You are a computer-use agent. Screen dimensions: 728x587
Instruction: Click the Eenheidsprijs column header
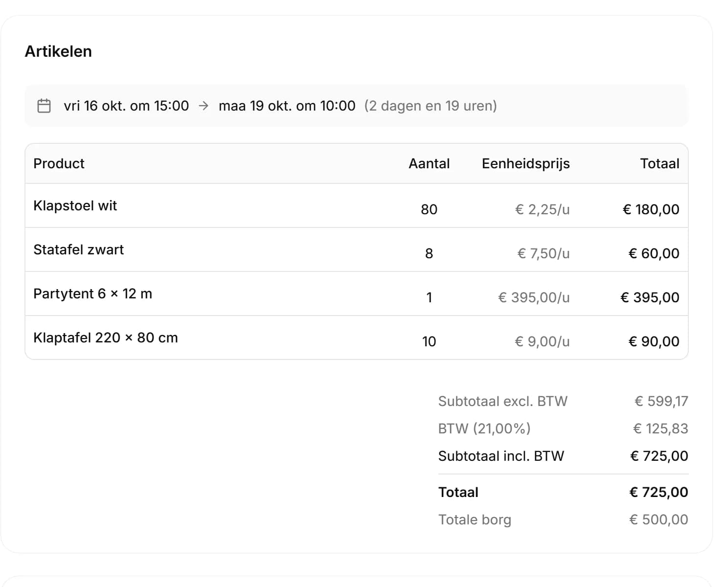click(x=525, y=164)
